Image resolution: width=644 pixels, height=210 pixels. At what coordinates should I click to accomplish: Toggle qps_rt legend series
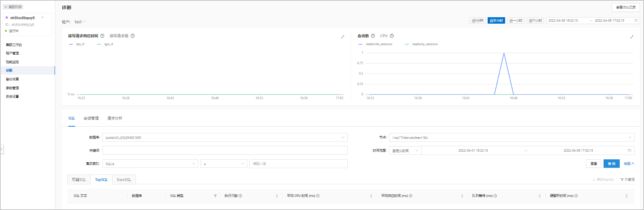[x=105, y=44]
